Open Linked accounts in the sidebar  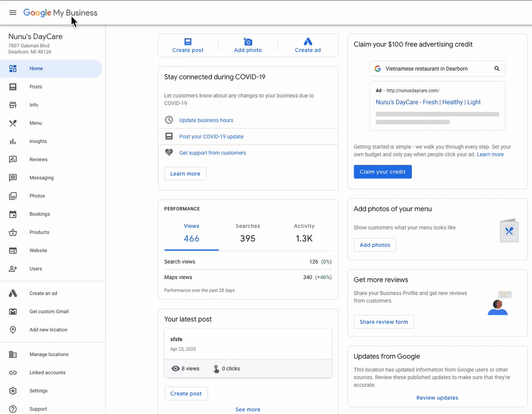coord(51,373)
